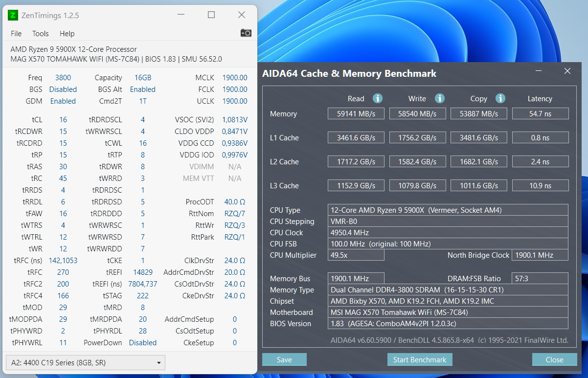588x378 pixels.
Task: Click the CPU Stepping value VMR-B0
Action: [x=448, y=221]
